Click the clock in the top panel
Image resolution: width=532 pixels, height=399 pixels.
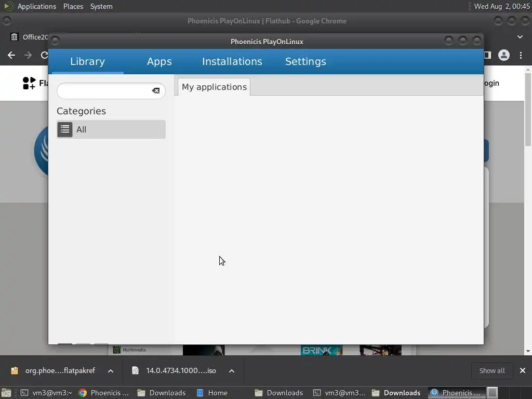502,6
